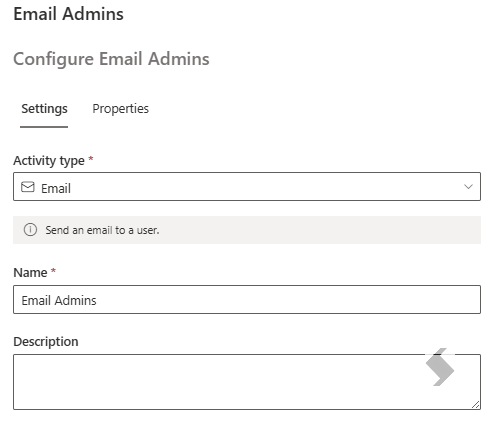
Task: Click the 'Email Admins' page title
Action: coord(68,14)
